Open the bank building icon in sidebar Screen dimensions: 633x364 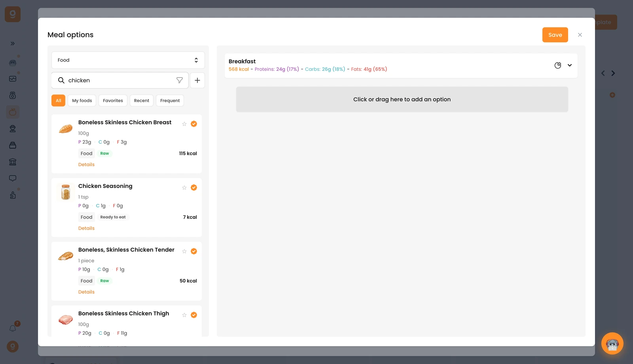click(13, 162)
